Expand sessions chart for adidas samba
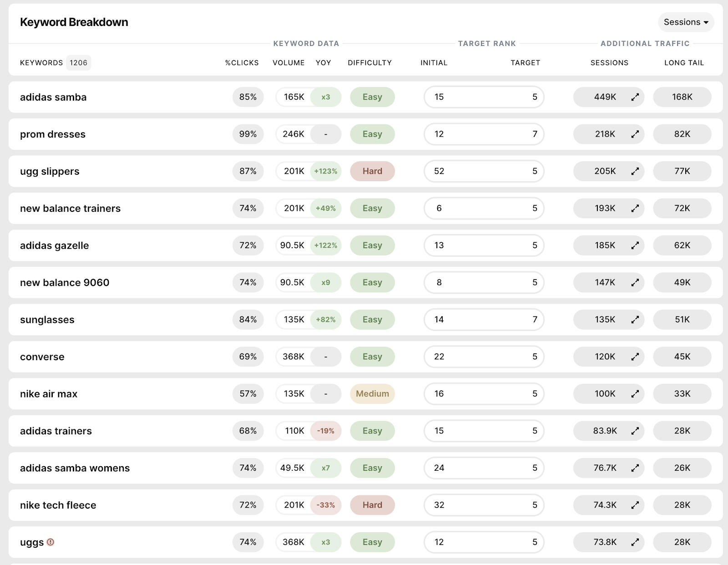 635,97
